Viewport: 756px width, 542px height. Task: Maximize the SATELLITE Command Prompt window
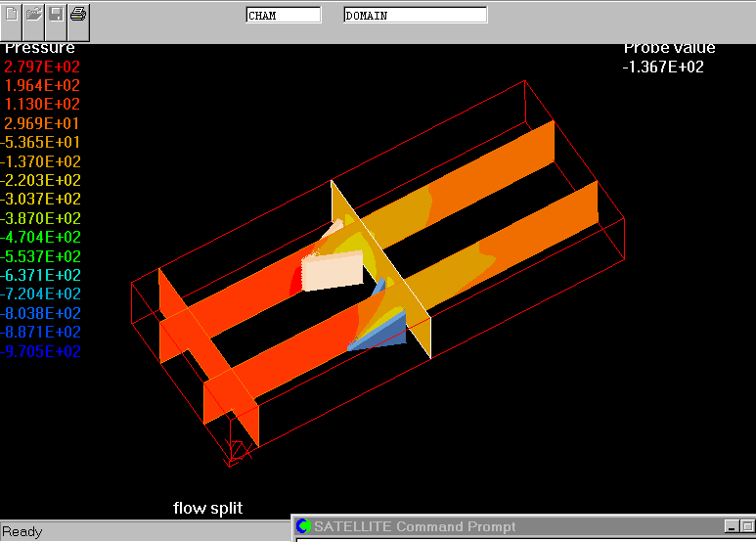coord(748,527)
